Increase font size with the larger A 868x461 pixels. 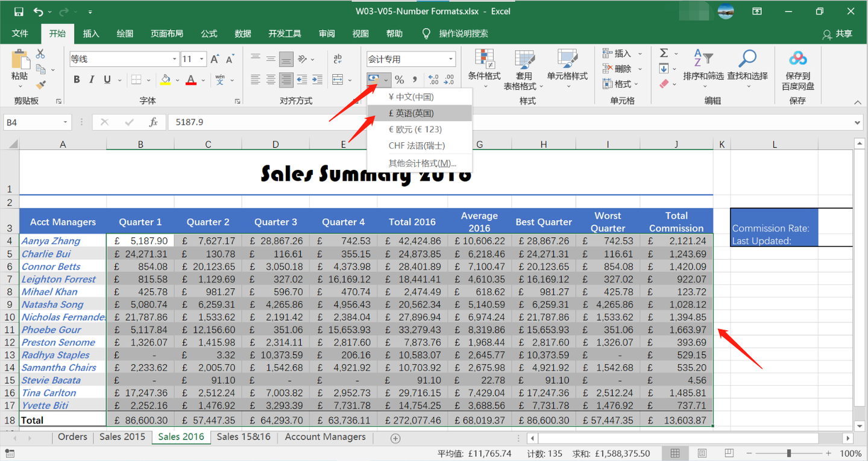[215, 59]
